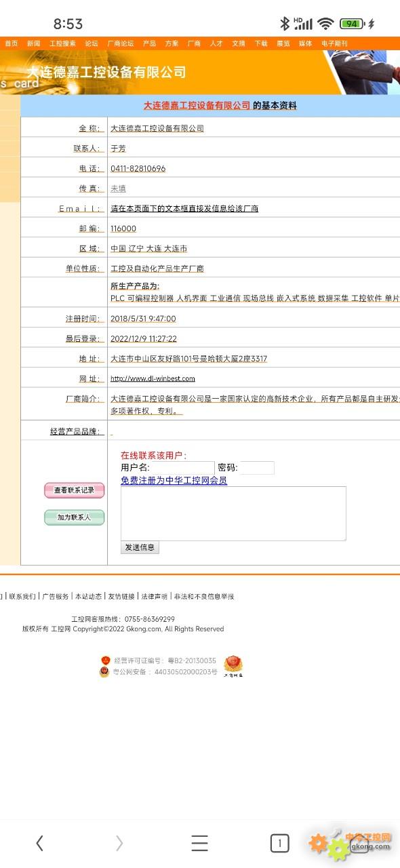Screen dimensions: 400x868
Task: Click the 粤公网安备 badge icon
Action: (x=104, y=672)
